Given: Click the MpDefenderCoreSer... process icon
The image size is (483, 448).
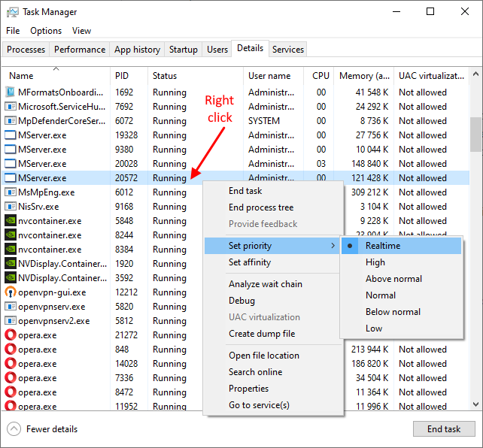Looking at the screenshot, I should [x=11, y=120].
